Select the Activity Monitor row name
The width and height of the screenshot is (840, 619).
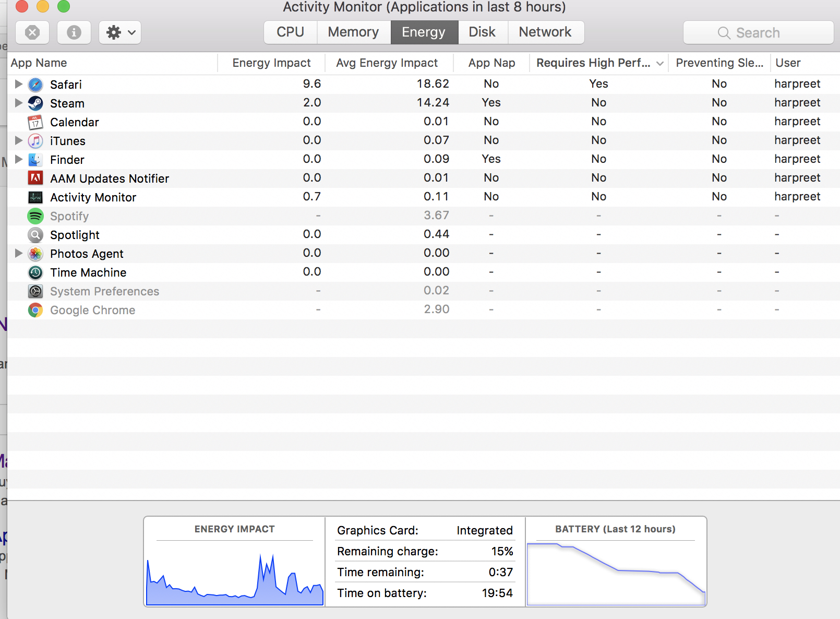[x=93, y=197]
